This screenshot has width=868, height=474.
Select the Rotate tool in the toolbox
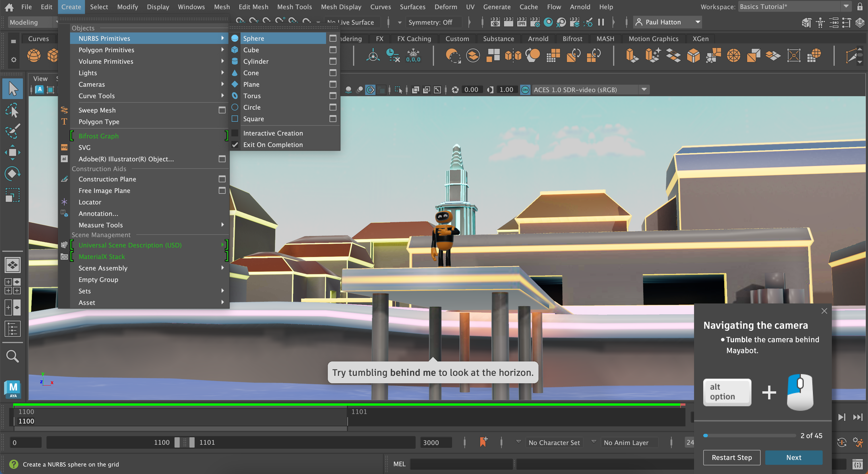[12, 173]
